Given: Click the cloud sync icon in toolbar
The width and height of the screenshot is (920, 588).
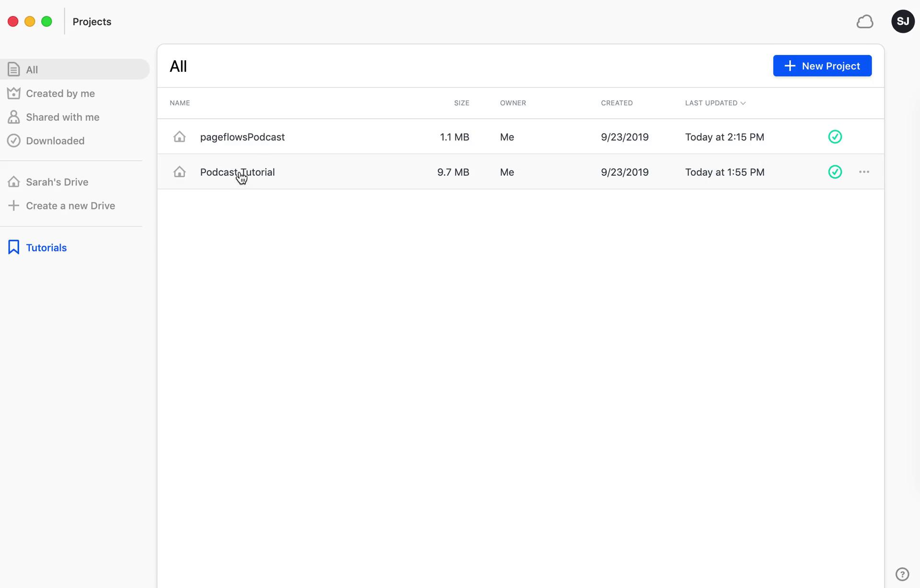Looking at the screenshot, I should pyautogui.click(x=866, y=21).
